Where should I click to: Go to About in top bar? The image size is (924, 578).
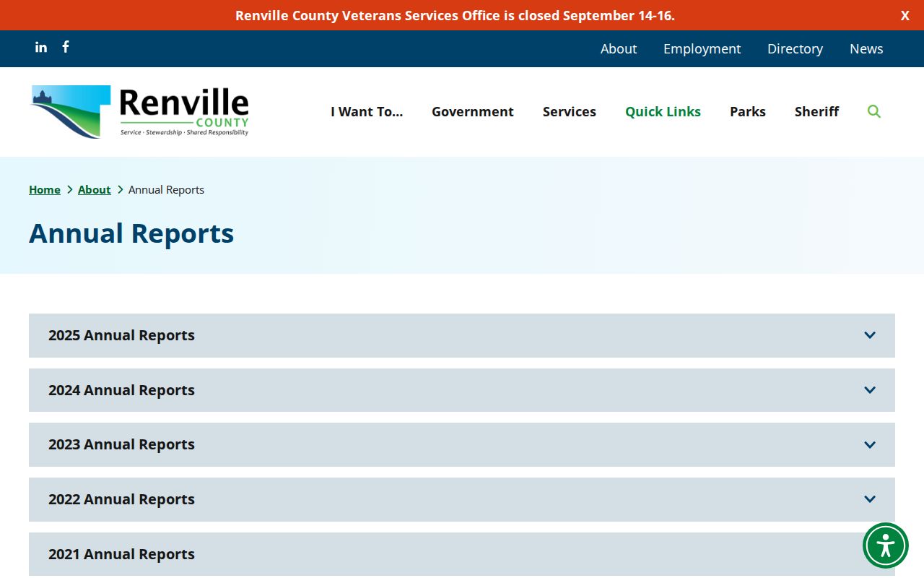(619, 48)
